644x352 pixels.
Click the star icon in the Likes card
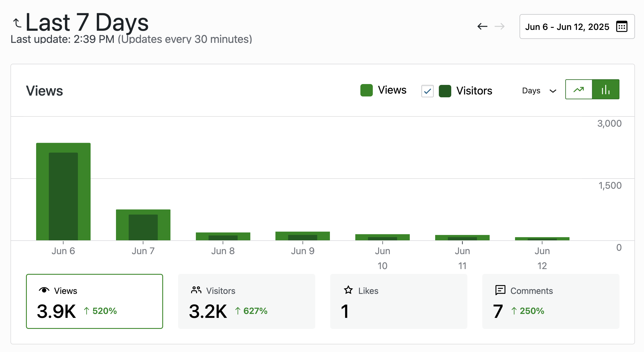pos(348,290)
